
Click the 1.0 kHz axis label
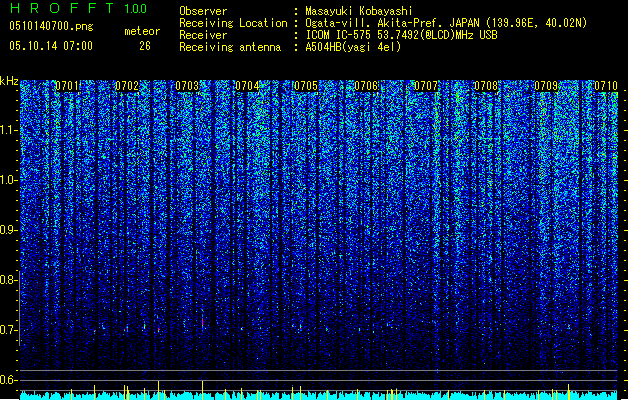click(9, 180)
